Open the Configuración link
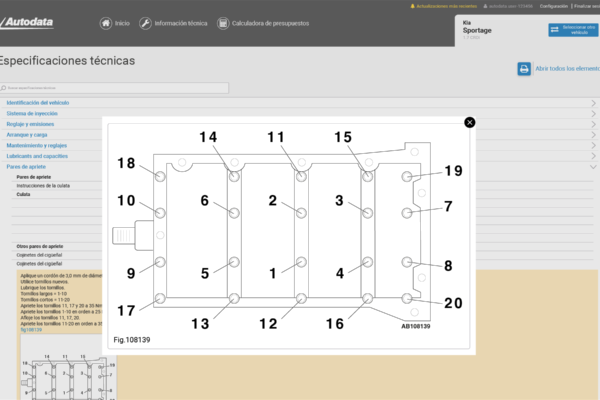 pos(553,6)
